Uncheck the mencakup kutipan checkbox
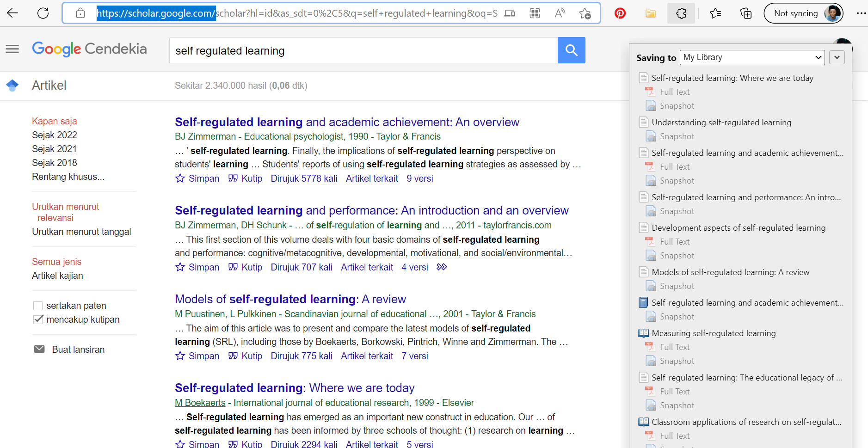The height and width of the screenshot is (448, 868). (38, 319)
